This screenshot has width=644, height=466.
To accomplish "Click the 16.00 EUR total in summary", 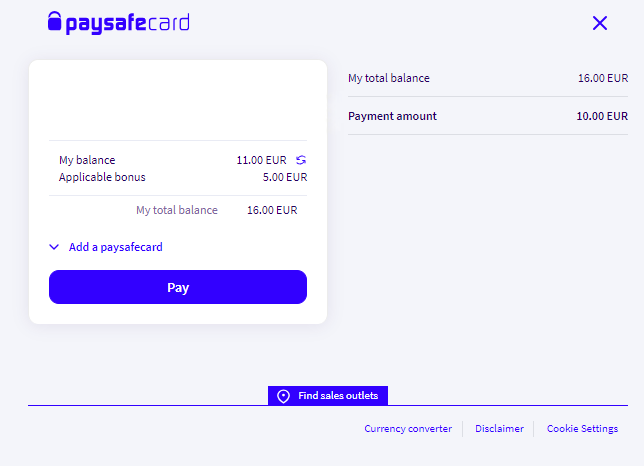I will point(603,78).
